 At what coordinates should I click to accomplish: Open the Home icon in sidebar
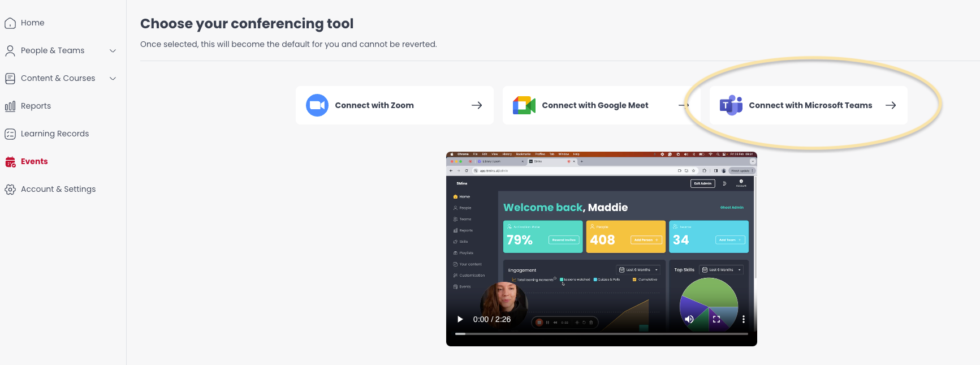(x=10, y=23)
